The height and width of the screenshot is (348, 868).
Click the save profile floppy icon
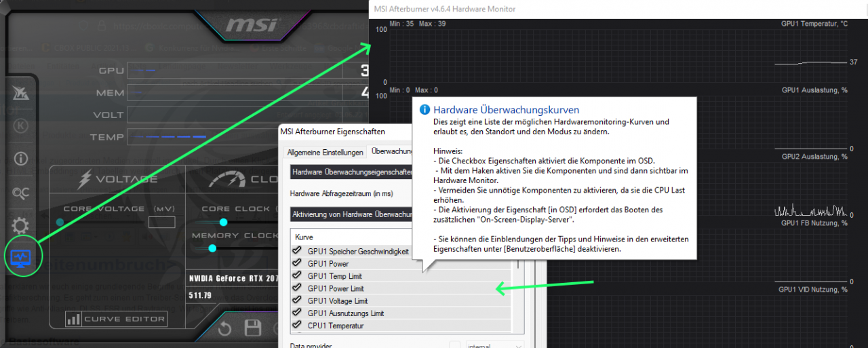[253, 329]
